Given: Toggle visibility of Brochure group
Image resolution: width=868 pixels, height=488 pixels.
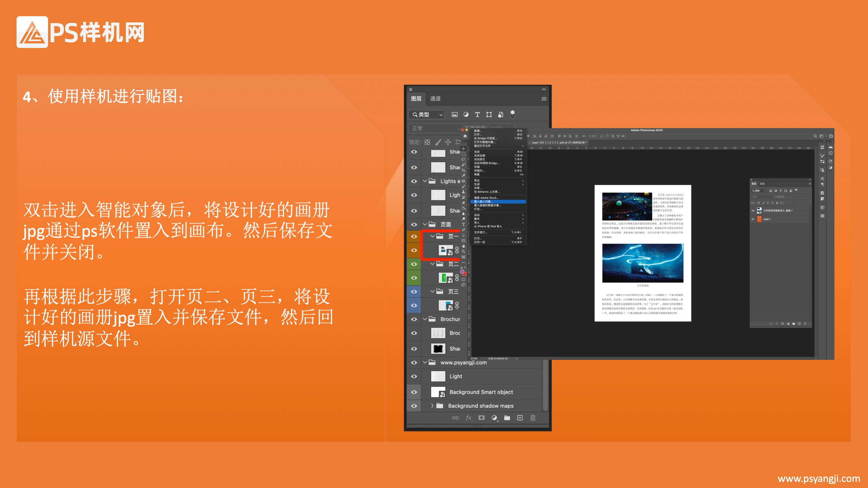Looking at the screenshot, I should [x=414, y=319].
